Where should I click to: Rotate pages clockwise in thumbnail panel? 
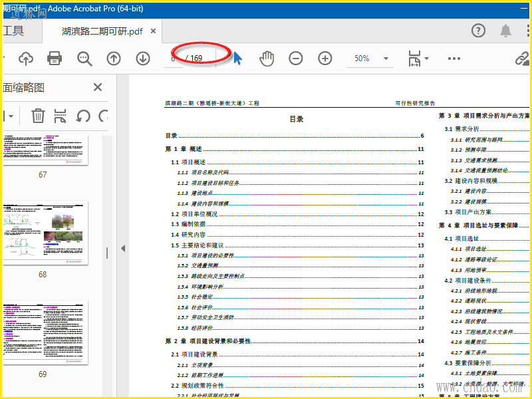tap(103, 116)
